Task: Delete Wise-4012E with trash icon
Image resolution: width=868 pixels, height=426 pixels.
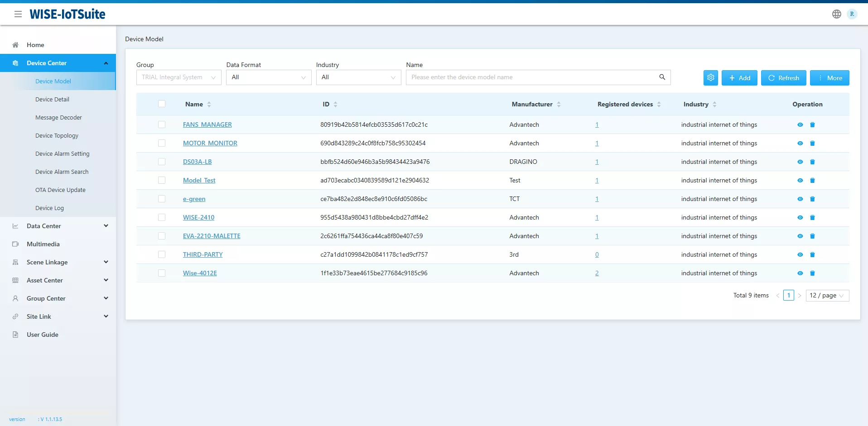Action: tap(812, 273)
